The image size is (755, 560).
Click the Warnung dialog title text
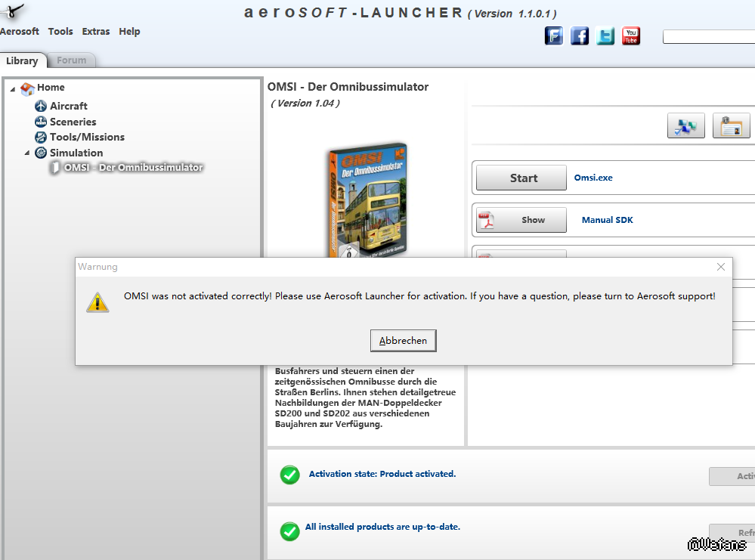[x=97, y=267]
